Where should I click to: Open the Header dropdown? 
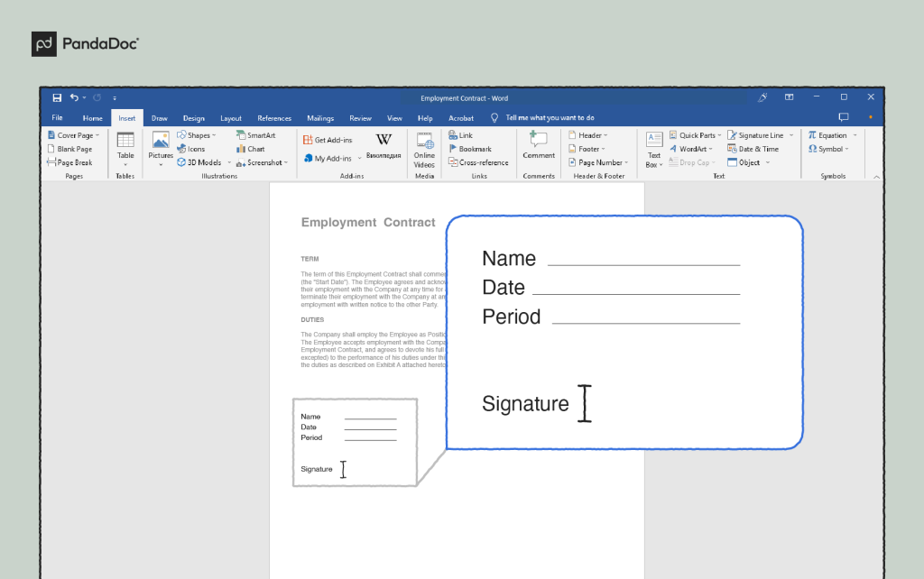tap(588, 135)
